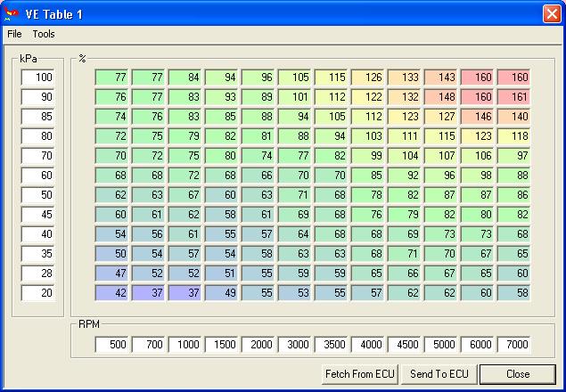Select the 6000 RPM axis field
Screen dimensions: 566x392
(x=477, y=345)
